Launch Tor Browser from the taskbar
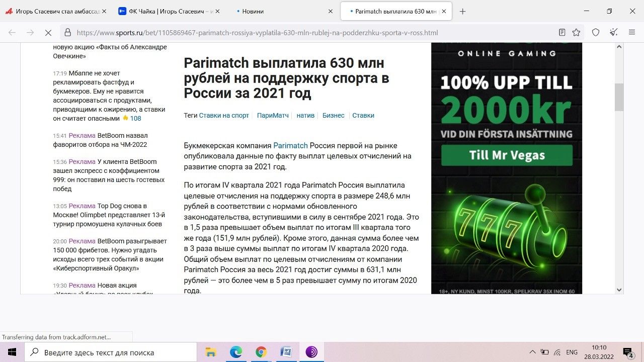Screen dimensions: 644x362 312,351
